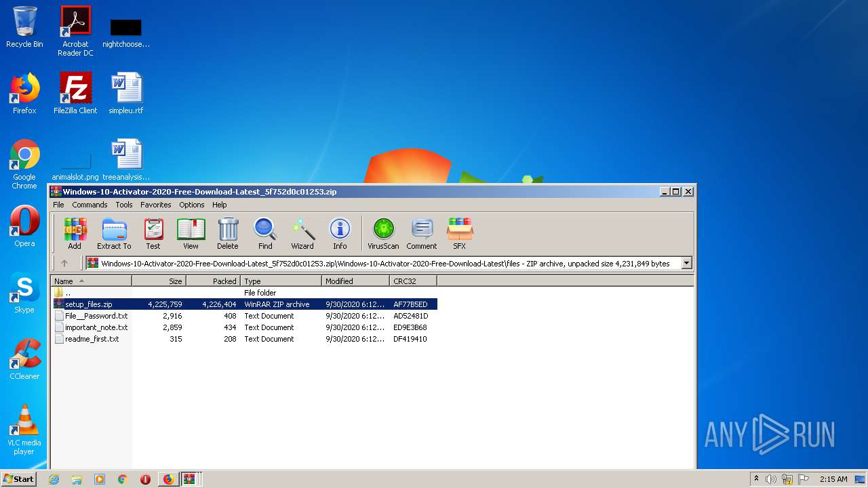This screenshot has width=868, height=488.
Task: Open Windows Explorer folder taskbar icon
Action: [x=77, y=479]
